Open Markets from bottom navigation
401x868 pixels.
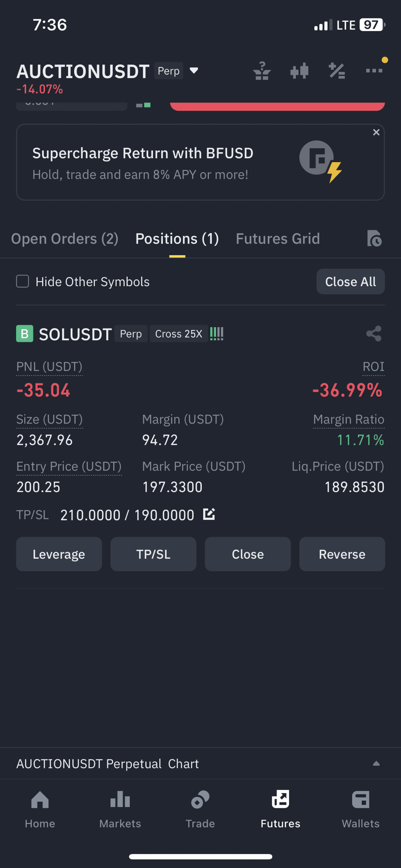[120, 809]
